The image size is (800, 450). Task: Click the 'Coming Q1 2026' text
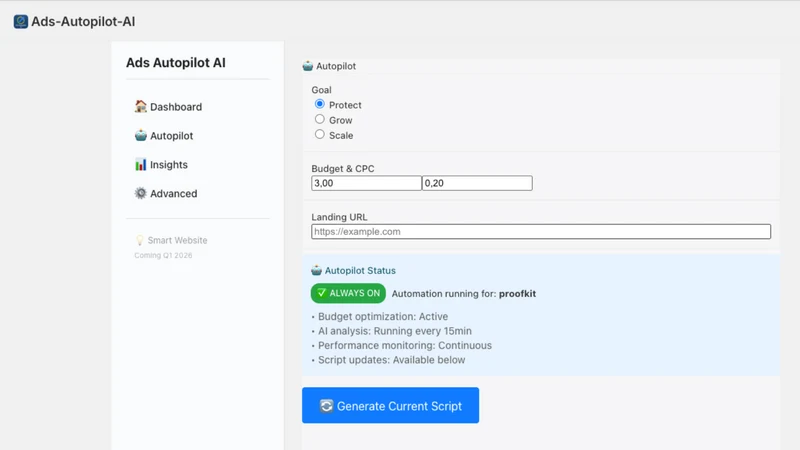[x=163, y=255]
